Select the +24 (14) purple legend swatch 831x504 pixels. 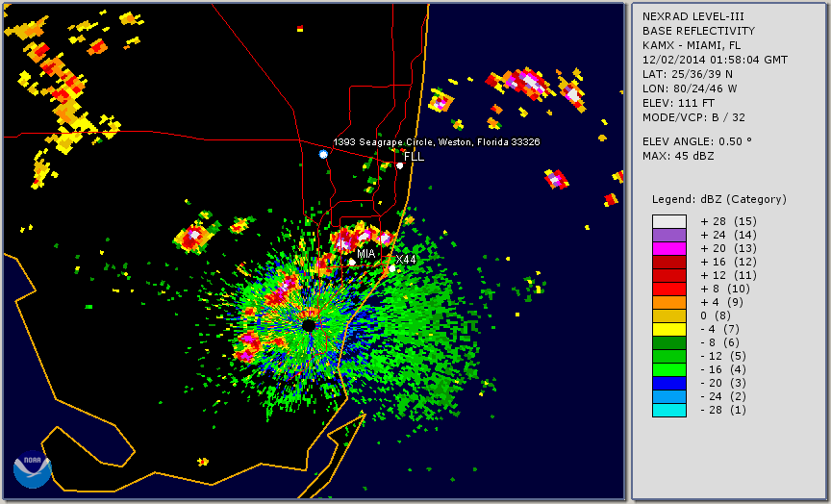pos(669,236)
